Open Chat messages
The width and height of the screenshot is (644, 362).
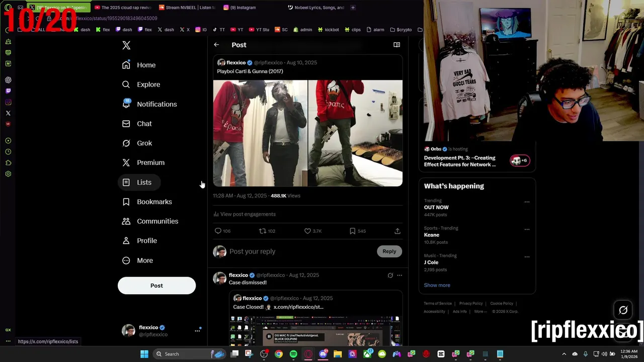coord(137,124)
